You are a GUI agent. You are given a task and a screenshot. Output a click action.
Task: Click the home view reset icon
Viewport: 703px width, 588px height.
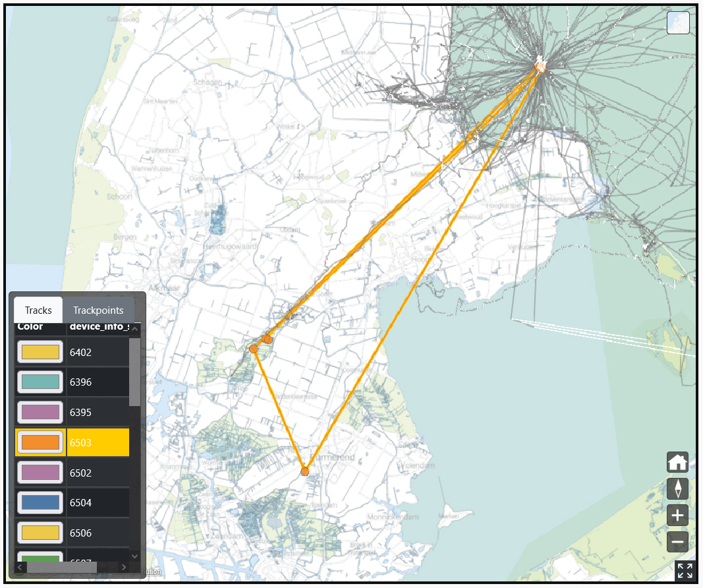(677, 462)
